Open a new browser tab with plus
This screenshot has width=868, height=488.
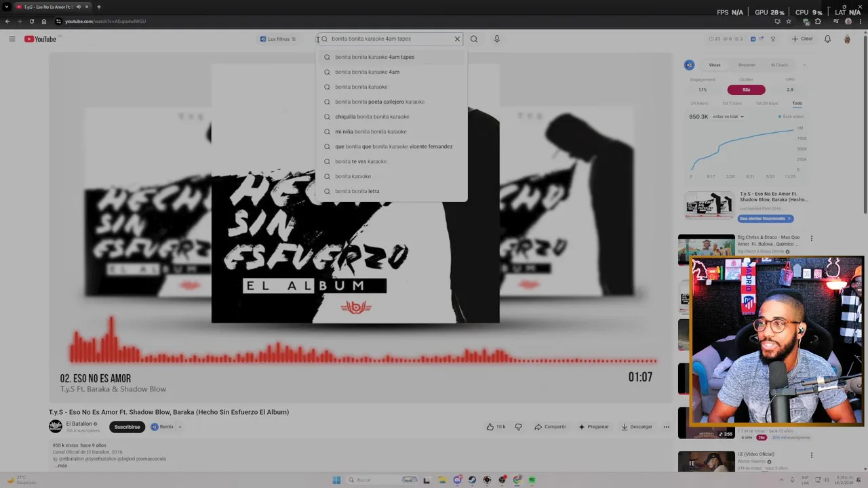98,7
